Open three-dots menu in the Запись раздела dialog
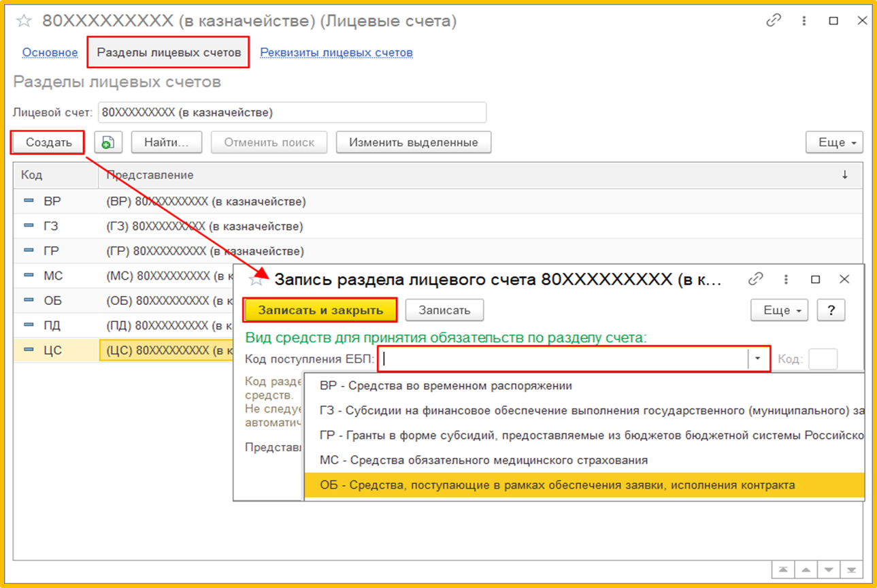This screenshot has width=877, height=588. [786, 279]
